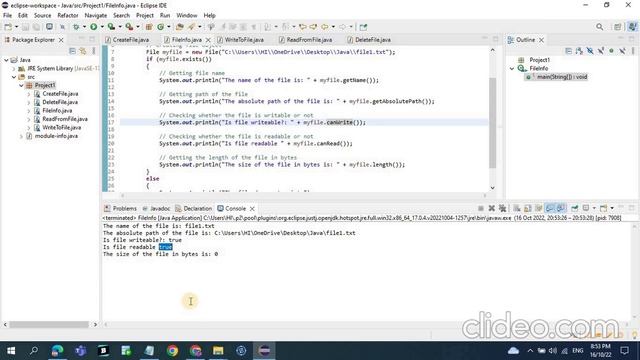Switch to the Problems tab
This screenshot has height=360, width=640.
click(x=121, y=209)
